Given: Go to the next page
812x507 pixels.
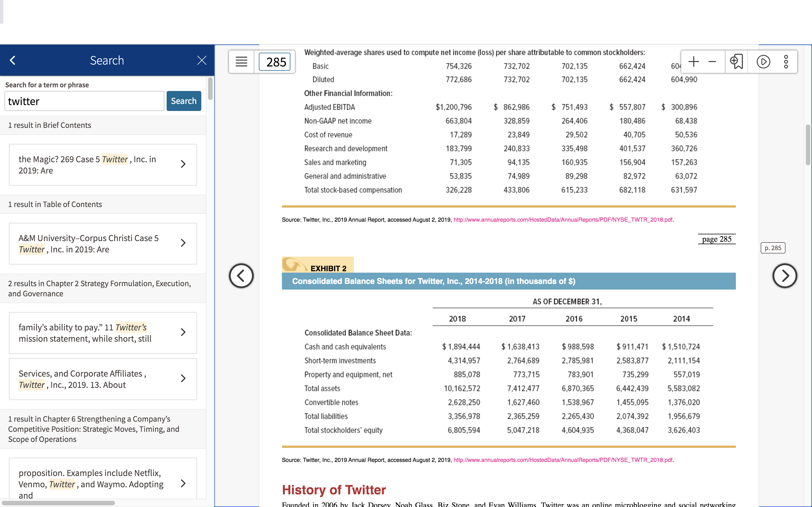Looking at the screenshot, I should pyautogui.click(x=784, y=276).
